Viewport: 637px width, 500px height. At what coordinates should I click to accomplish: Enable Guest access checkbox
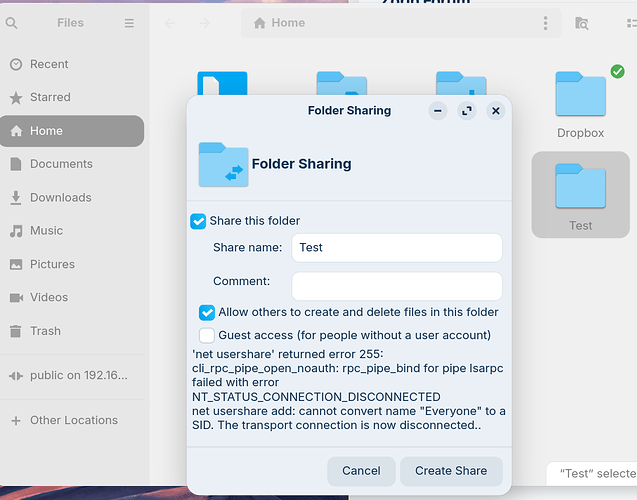pyautogui.click(x=207, y=335)
